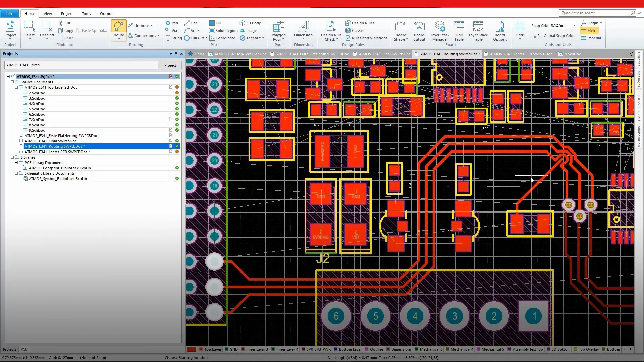Open the Layer Stack Manager

440,27
